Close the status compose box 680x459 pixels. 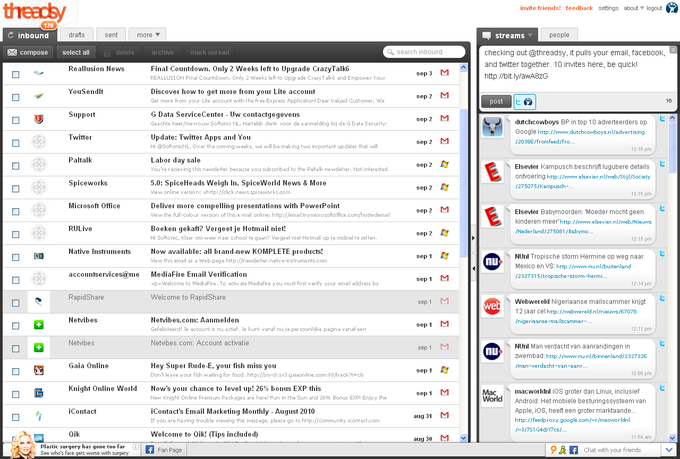click(x=673, y=49)
